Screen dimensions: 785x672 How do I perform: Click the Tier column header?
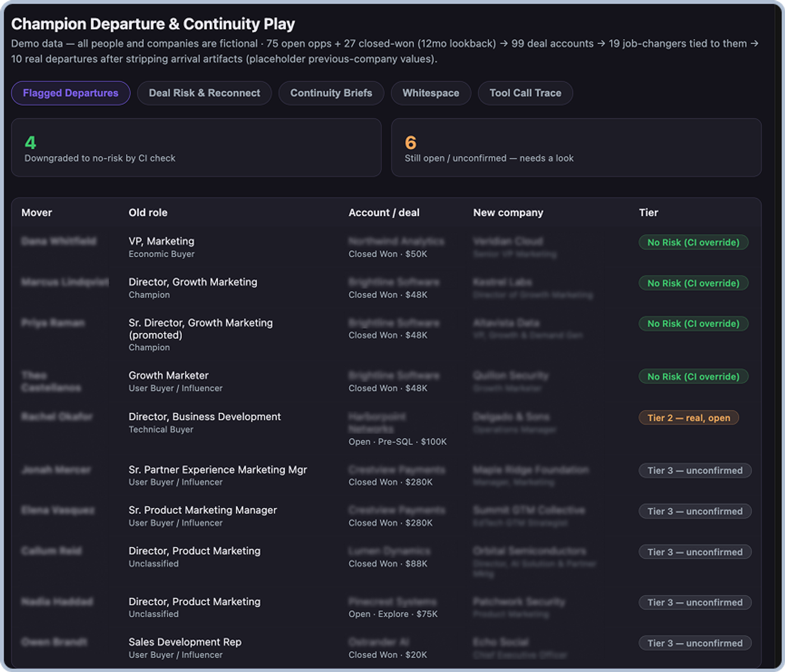pyautogui.click(x=648, y=213)
